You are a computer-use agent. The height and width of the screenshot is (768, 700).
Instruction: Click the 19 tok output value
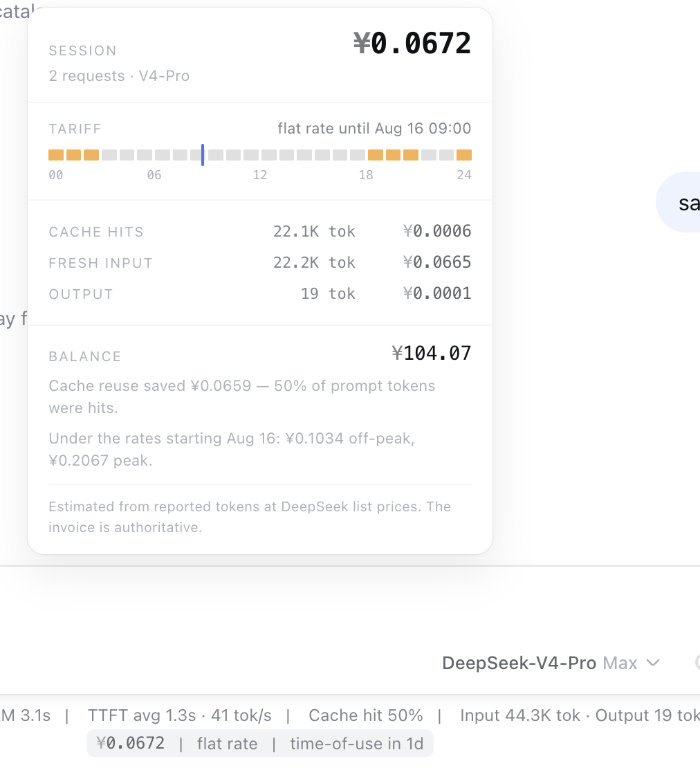(x=328, y=294)
